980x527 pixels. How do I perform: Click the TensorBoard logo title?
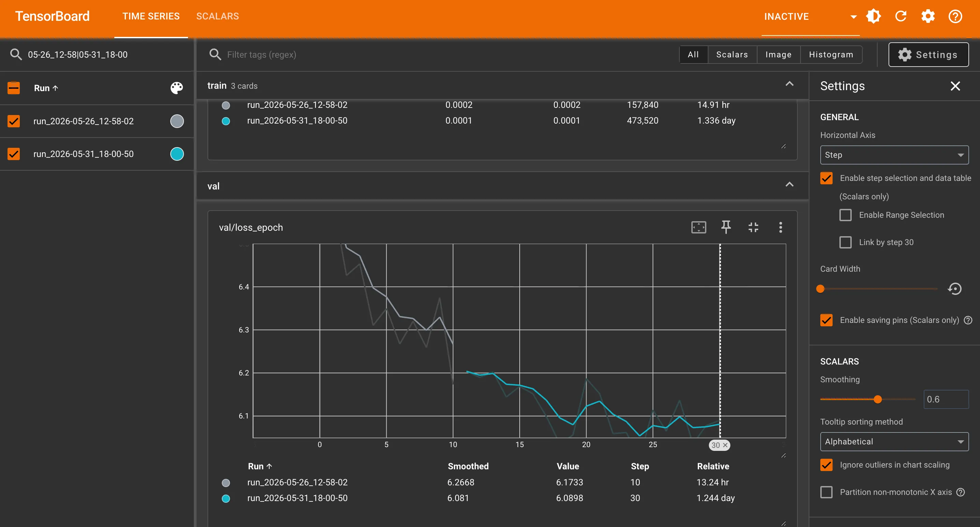[x=52, y=16]
